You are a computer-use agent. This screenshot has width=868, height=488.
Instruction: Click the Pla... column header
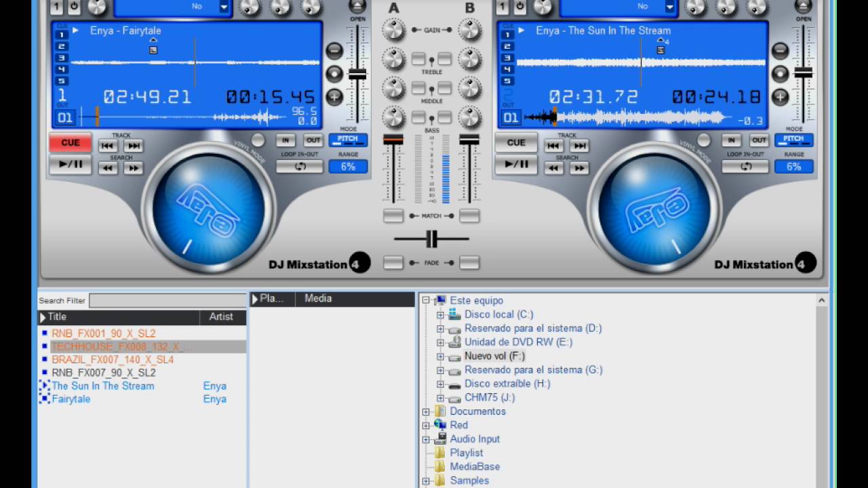click(x=273, y=299)
